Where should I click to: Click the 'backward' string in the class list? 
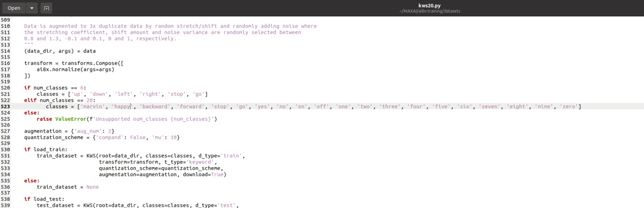(x=155, y=107)
